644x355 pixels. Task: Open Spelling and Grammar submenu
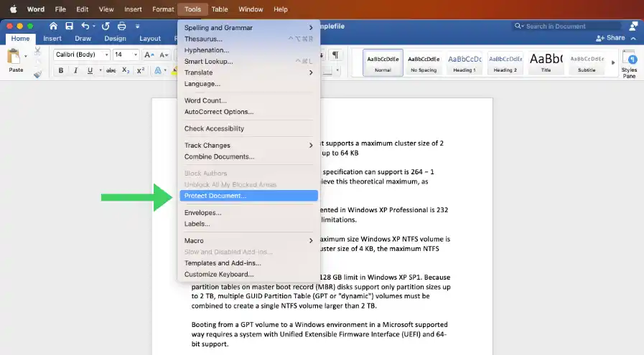(249, 28)
